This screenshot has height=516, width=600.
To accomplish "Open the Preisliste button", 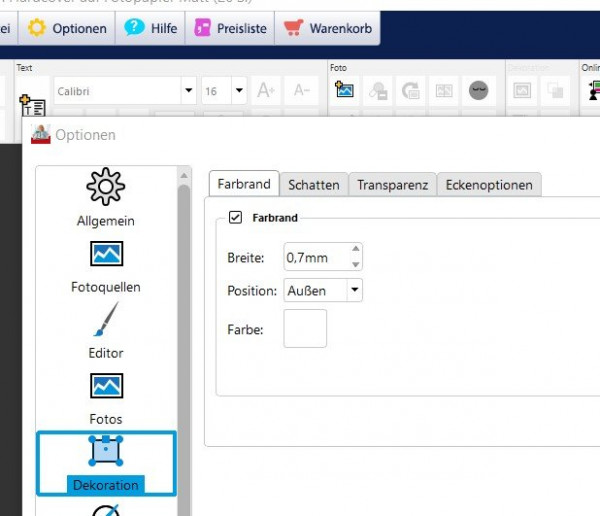I will [x=230, y=28].
